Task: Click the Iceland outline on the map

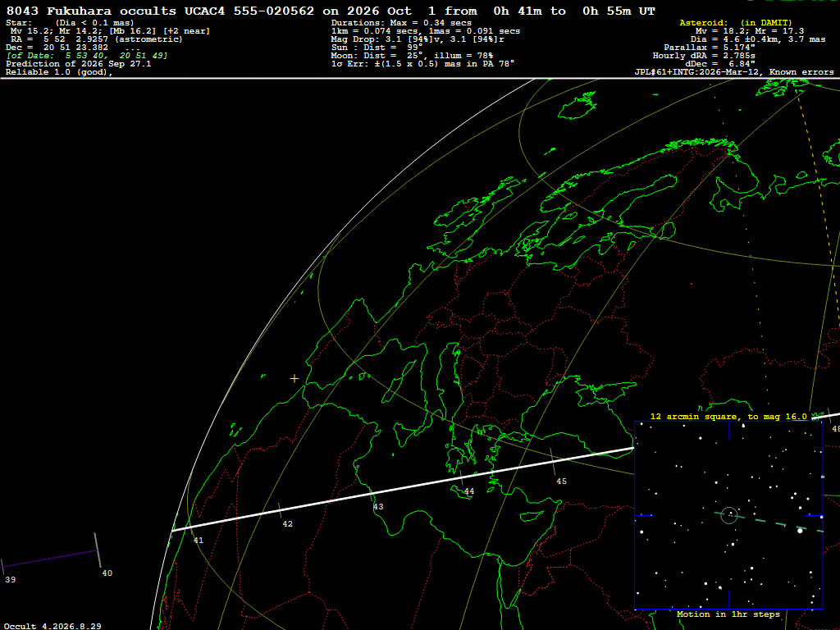Action: point(577,106)
